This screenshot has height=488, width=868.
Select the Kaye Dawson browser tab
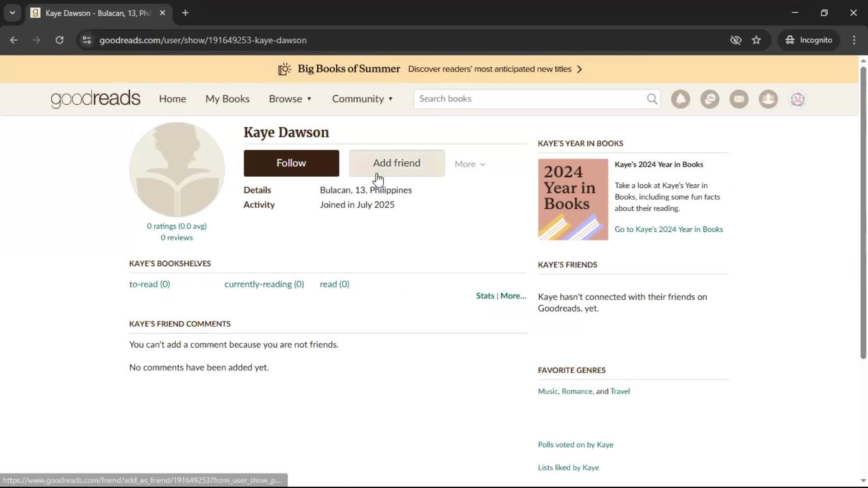99,13
